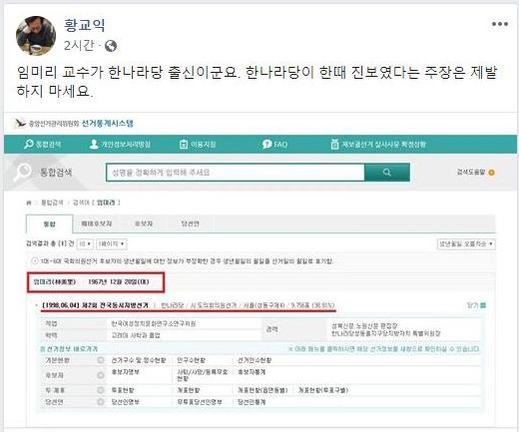Open 통합검색 in the breadcrumb trail

pos(52,203)
